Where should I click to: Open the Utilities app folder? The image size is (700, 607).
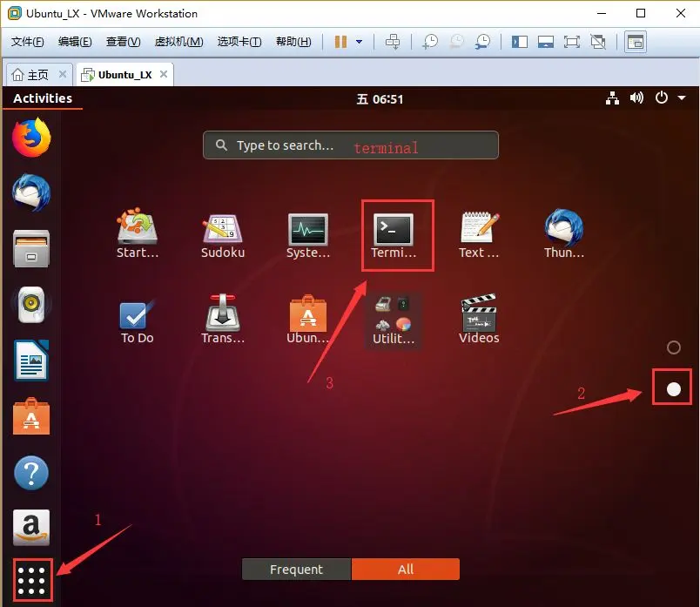pos(394,320)
